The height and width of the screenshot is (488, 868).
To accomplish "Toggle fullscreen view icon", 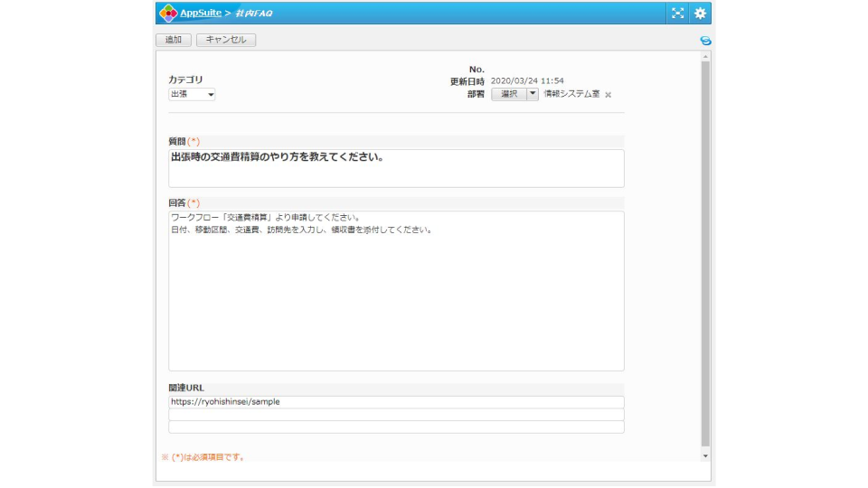I will [677, 14].
